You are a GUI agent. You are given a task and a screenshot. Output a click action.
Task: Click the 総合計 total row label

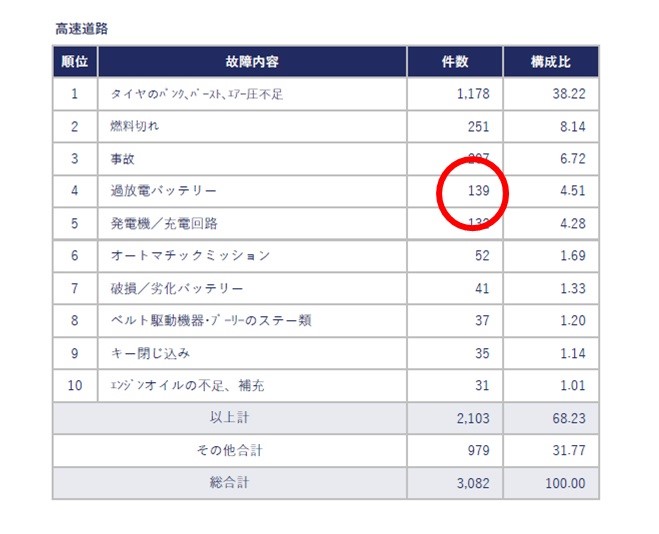click(229, 482)
